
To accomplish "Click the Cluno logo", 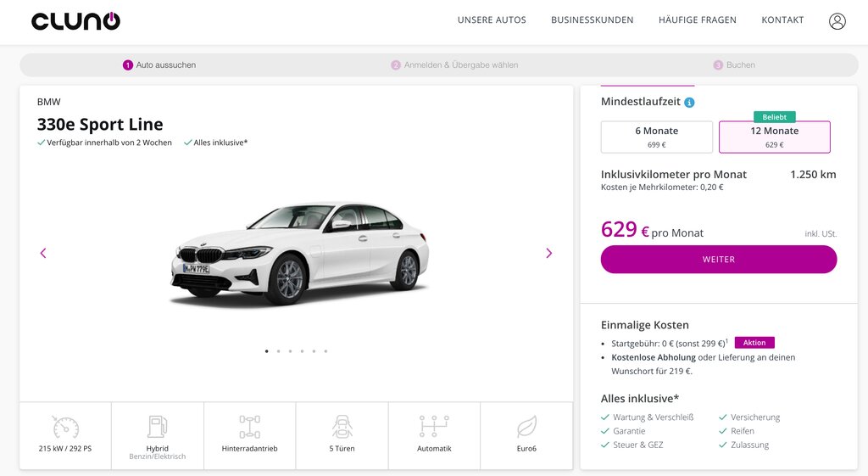I will point(75,20).
